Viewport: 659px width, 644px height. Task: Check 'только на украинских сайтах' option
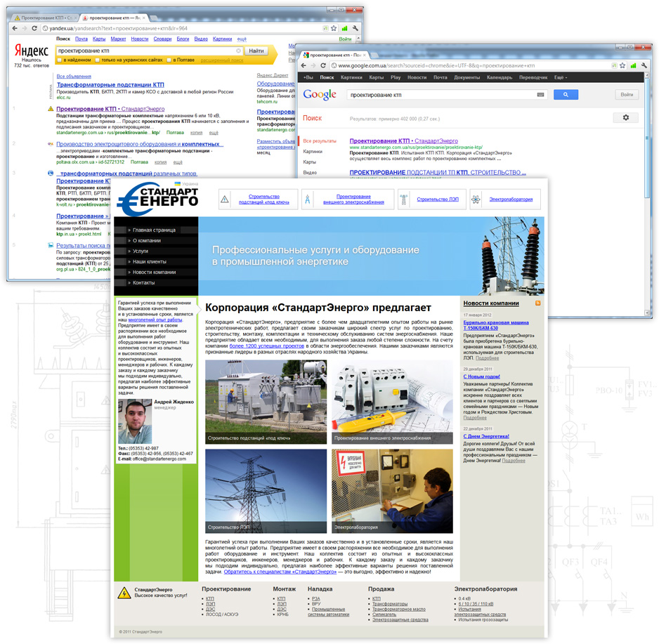[x=98, y=60]
